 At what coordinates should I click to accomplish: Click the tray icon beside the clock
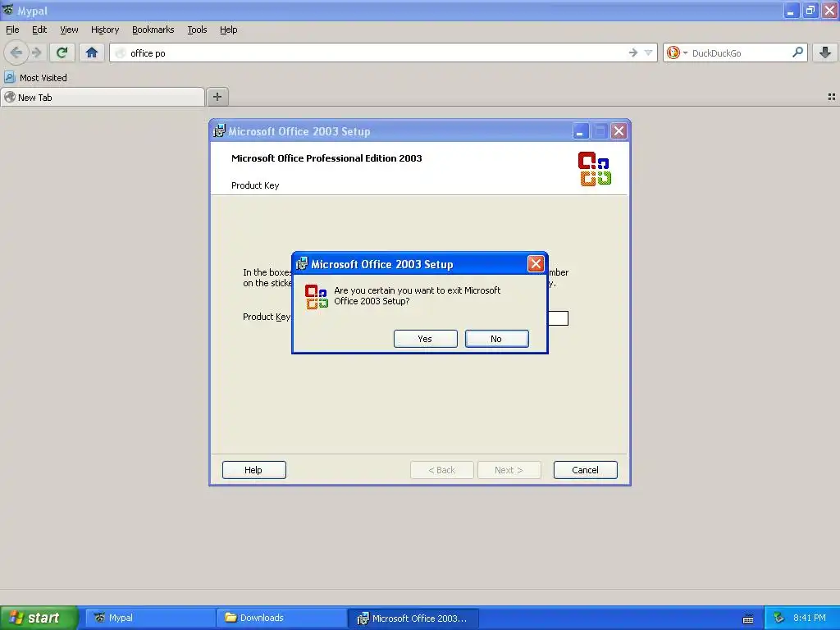pos(778,618)
